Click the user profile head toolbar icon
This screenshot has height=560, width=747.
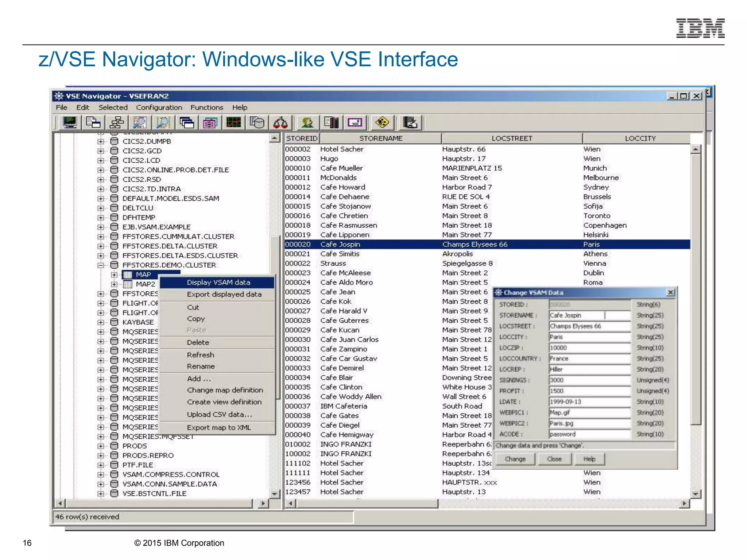[x=307, y=123]
